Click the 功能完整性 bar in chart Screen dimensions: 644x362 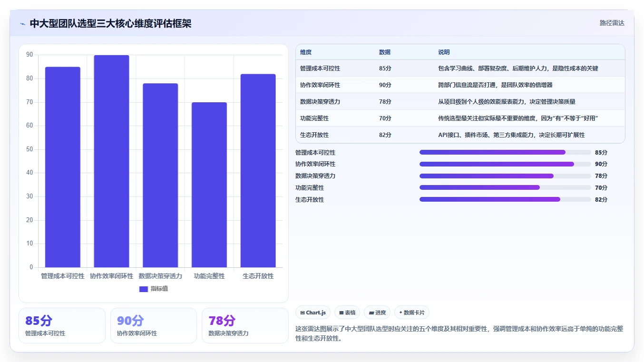pos(209,185)
